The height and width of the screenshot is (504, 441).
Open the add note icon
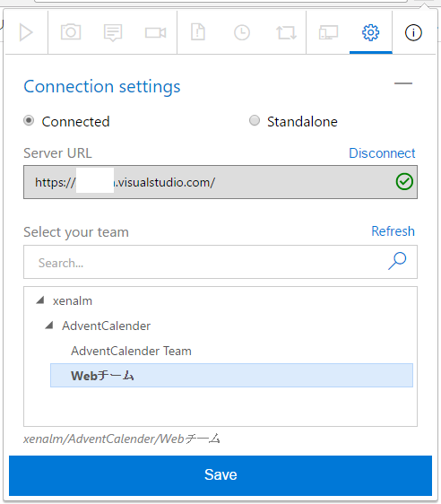(x=113, y=33)
